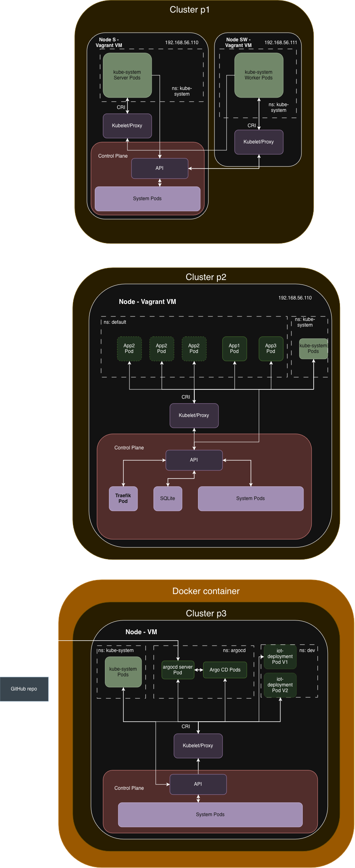This screenshot has height=868, width=355.
Task: Click kube-system Pods box in Cluster p2
Action: tap(314, 348)
